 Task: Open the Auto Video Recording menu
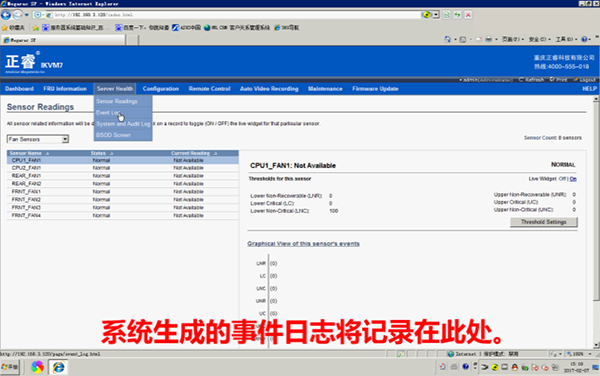(x=269, y=89)
